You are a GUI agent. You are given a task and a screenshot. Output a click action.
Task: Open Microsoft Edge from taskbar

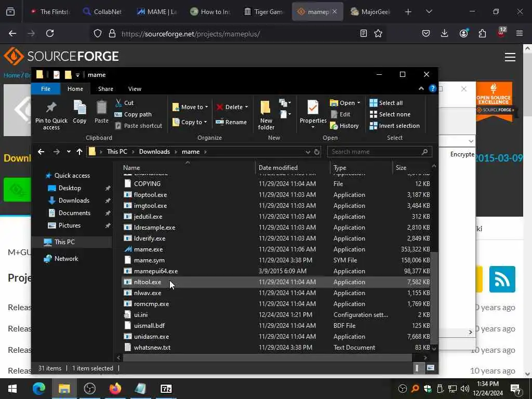38,389
